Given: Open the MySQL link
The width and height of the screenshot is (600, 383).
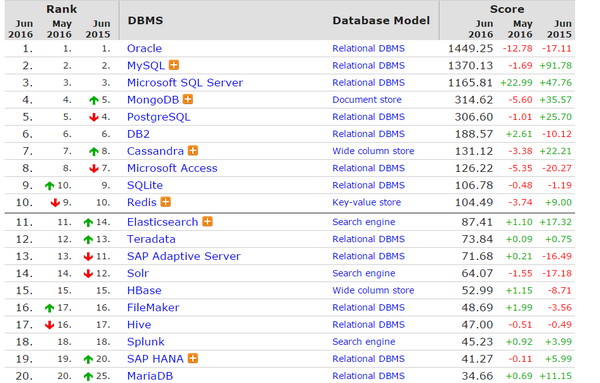Looking at the screenshot, I should click(146, 65).
